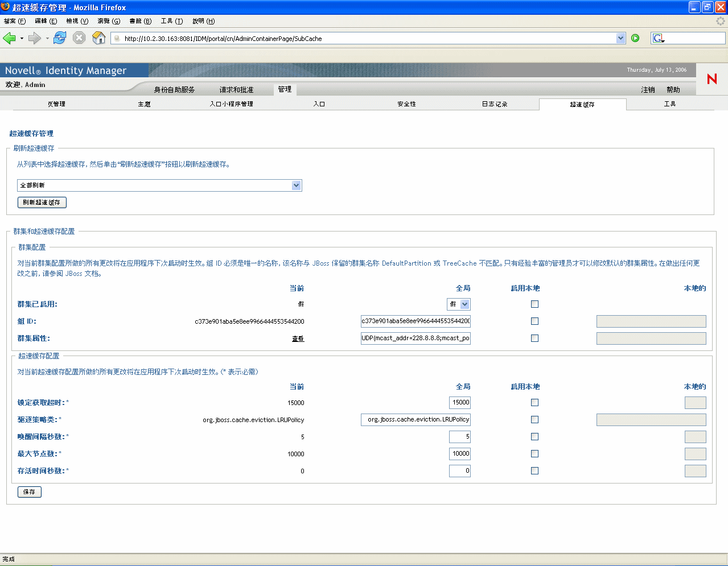Click the 保存 save button
Viewport: 728px width, 566px height.
[30, 492]
